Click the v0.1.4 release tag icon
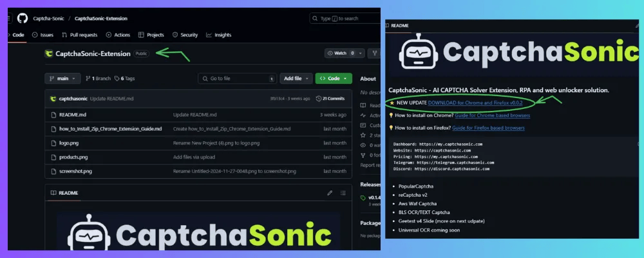The image size is (644, 258). [363, 198]
